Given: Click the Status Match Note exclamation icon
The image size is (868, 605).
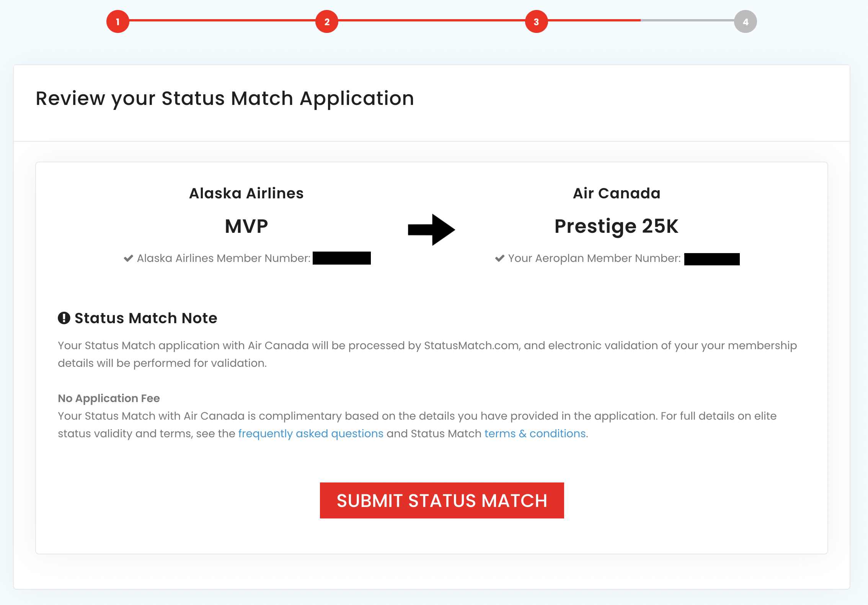Looking at the screenshot, I should tap(64, 318).
